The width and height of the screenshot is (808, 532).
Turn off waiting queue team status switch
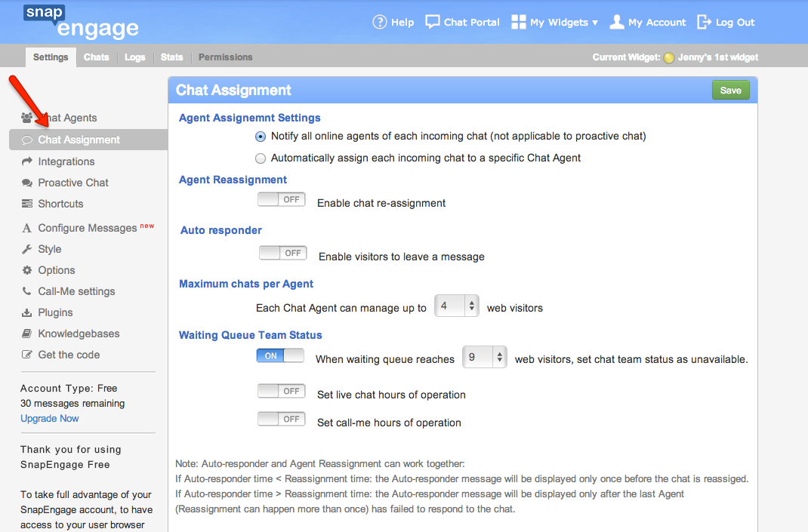280,356
